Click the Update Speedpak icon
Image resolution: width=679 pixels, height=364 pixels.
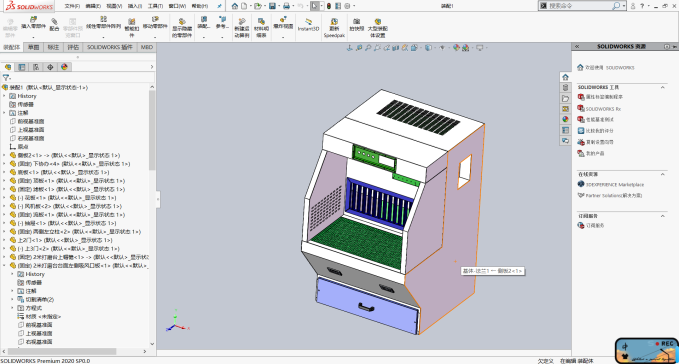[334, 21]
